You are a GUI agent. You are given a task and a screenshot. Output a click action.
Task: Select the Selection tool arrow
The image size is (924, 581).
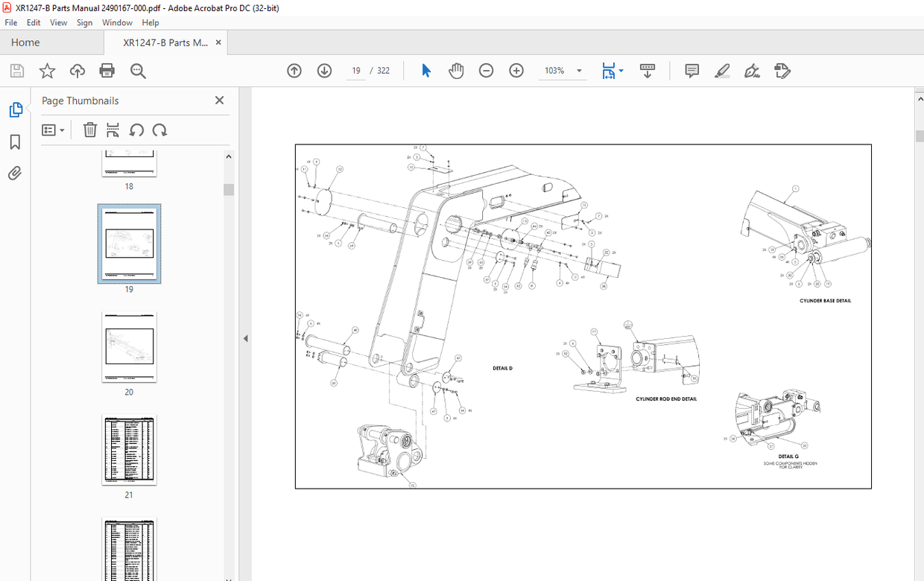(425, 70)
